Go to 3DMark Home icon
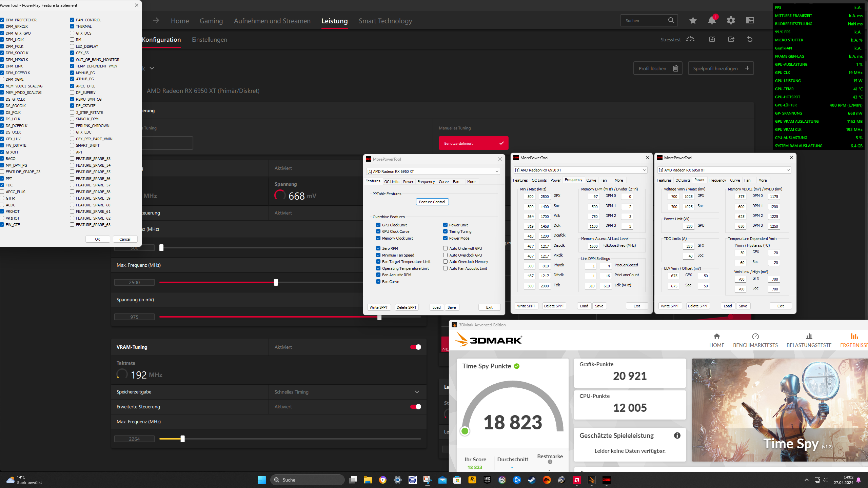The image size is (868, 488). coord(716,336)
